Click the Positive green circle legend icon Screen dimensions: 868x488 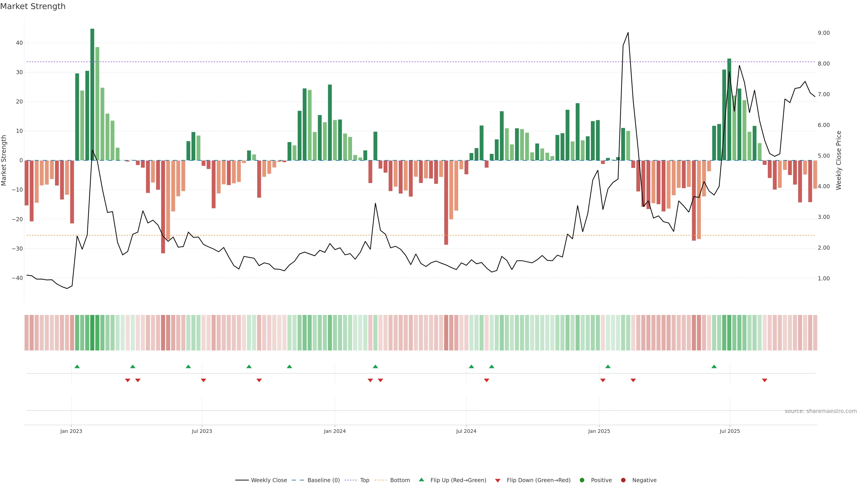point(582,480)
